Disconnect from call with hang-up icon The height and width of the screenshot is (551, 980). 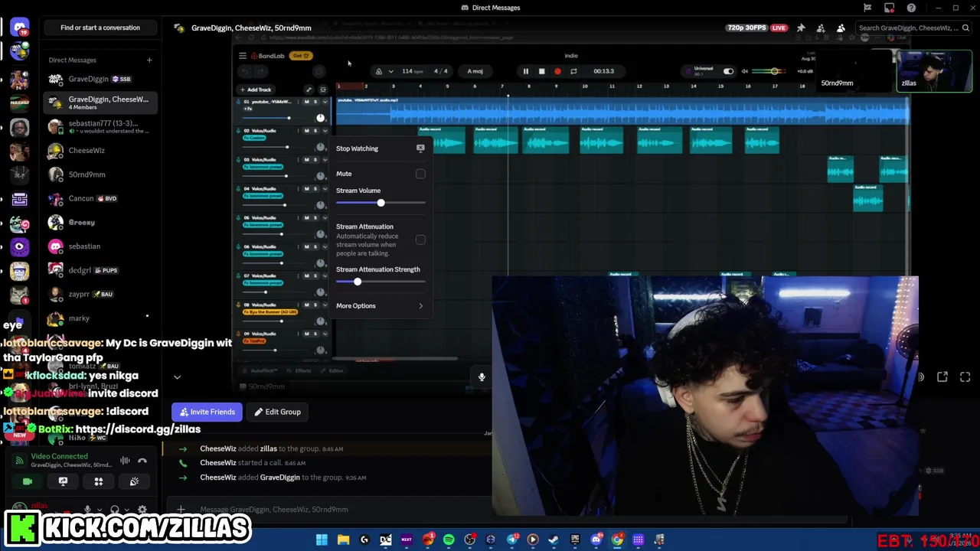tap(142, 461)
